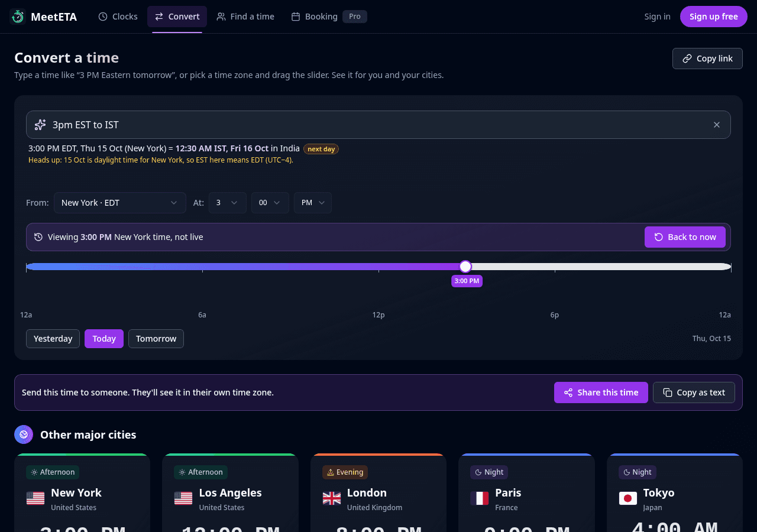
Task: Click the "Thu, Oct 15" date label
Action: click(711, 339)
